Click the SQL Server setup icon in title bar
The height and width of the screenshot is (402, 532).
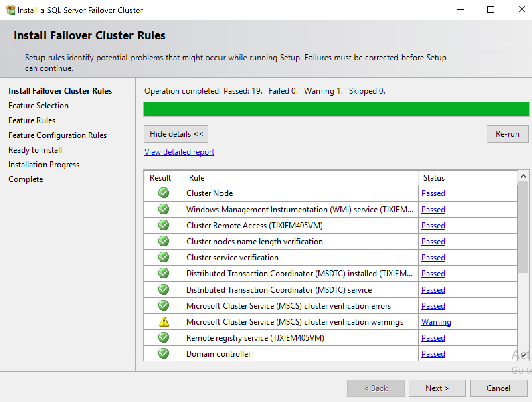10,10
